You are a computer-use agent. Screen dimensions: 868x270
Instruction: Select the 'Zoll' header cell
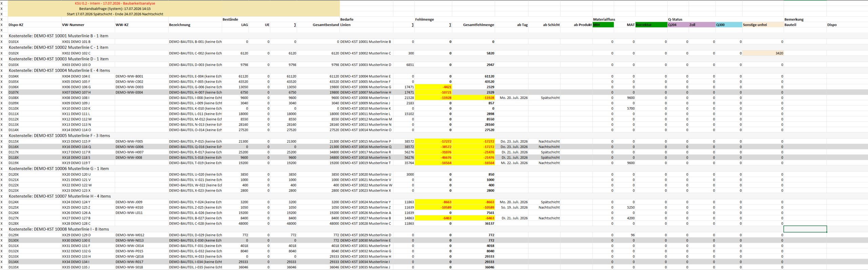(702, 25)
